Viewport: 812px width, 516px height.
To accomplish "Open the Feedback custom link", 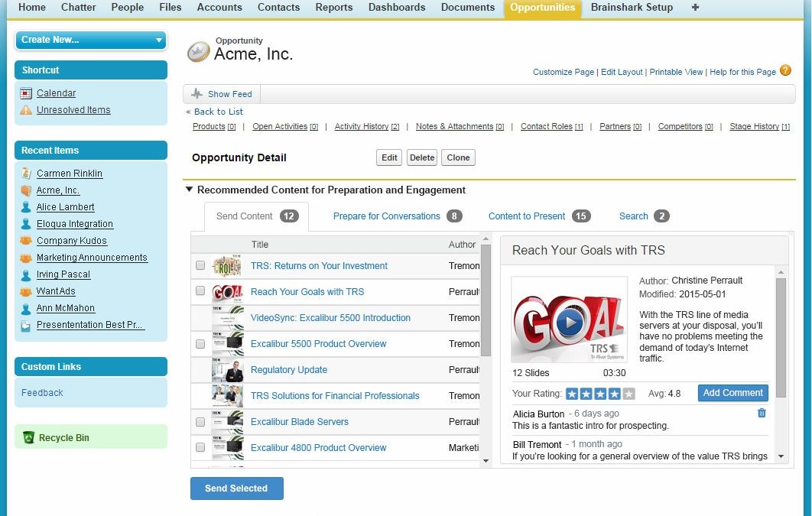I will coord(42,393).
